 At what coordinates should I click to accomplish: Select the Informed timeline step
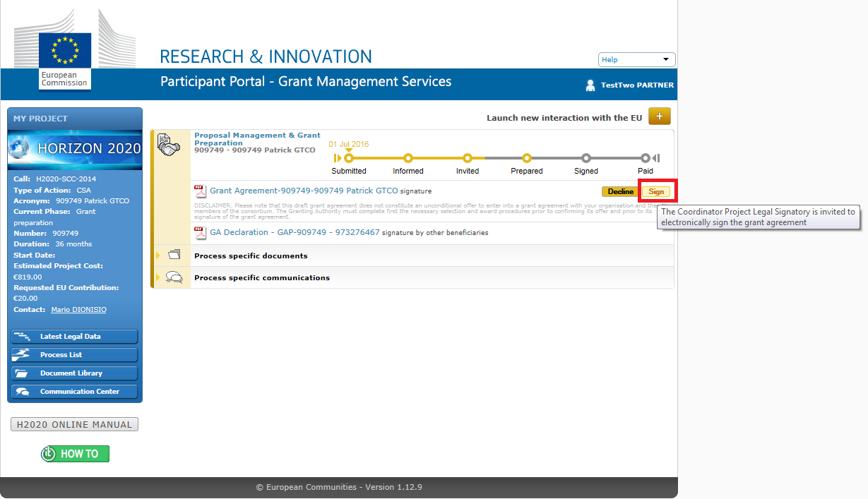[408, 158]
